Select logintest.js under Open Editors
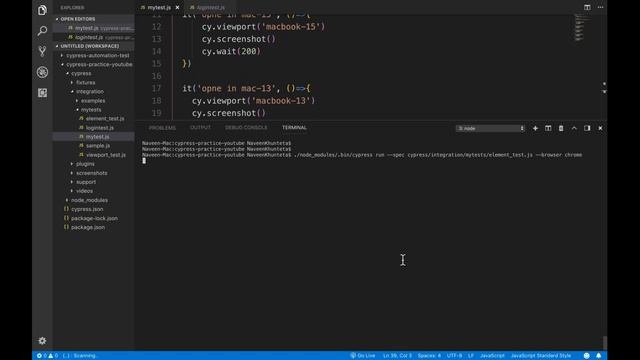This screenshot has height=360, width=640. click(94, 37)
